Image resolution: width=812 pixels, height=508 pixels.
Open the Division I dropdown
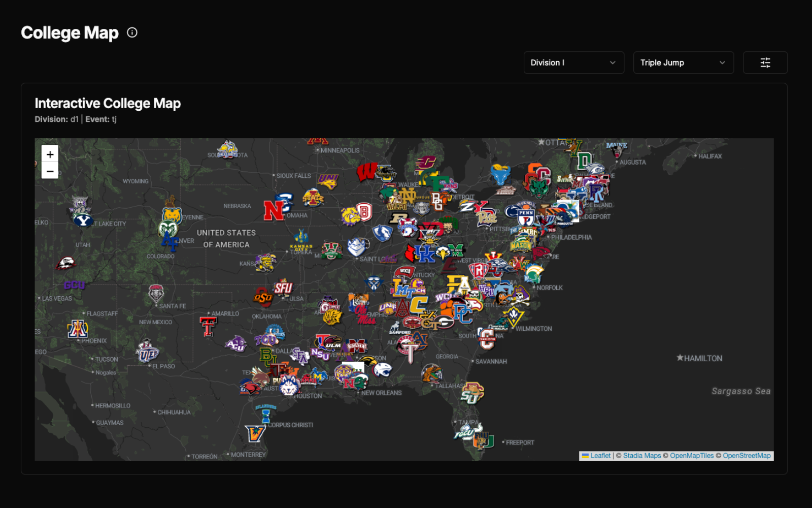(573, 62)
